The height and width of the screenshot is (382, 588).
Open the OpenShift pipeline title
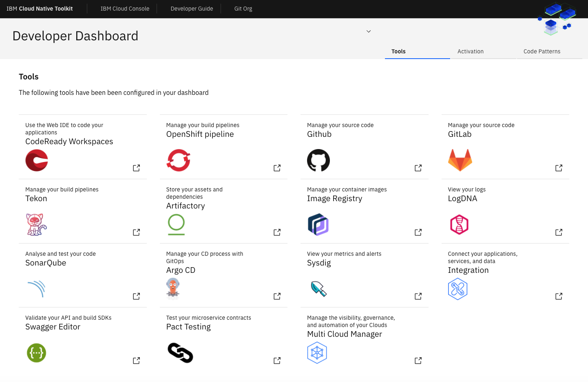[200, 134]
